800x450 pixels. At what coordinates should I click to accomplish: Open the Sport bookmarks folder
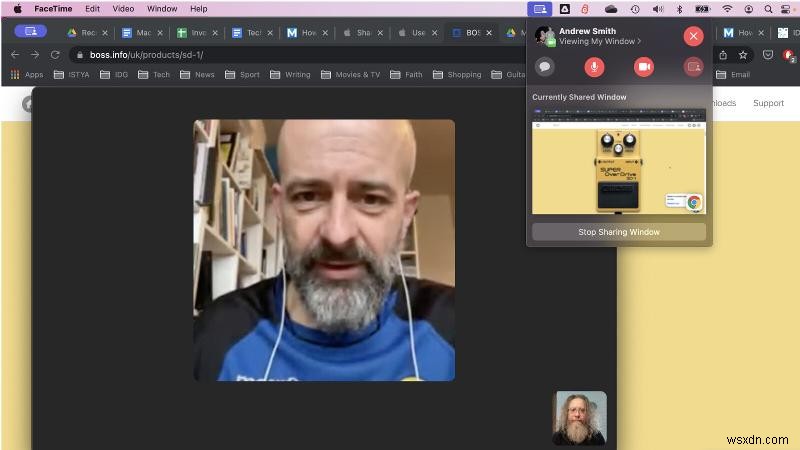point(242,74)
